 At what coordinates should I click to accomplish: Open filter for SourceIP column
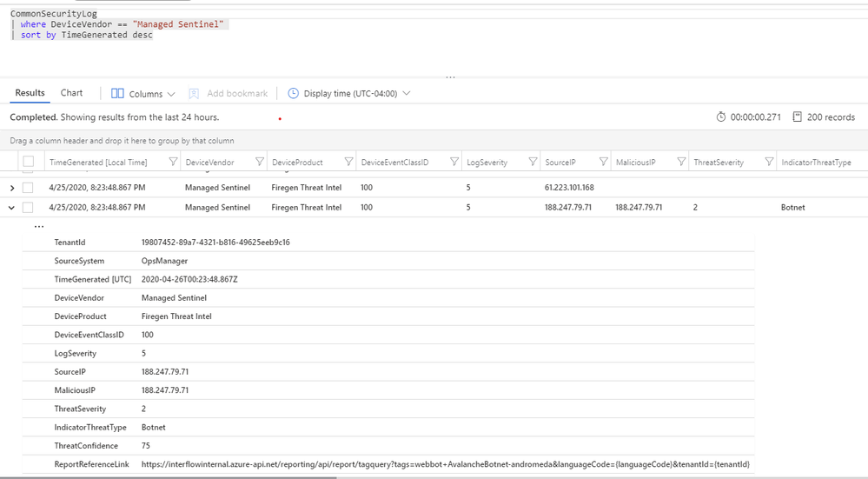[603, 162]
